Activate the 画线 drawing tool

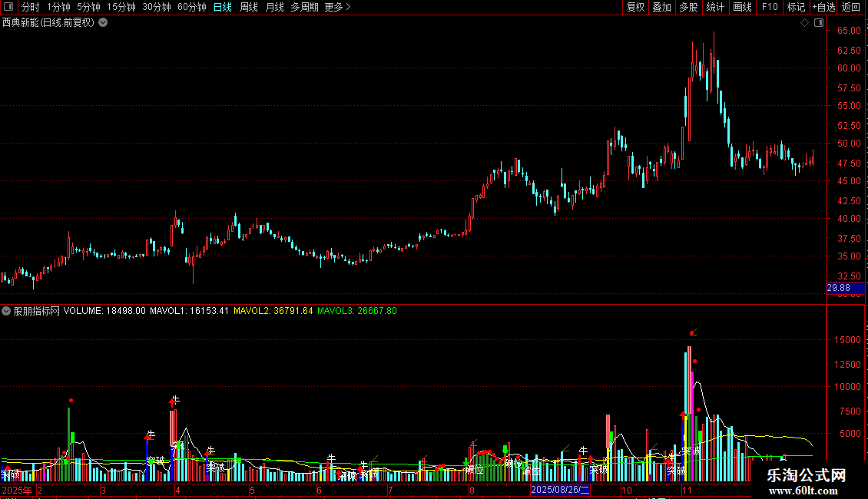coord(742,7)
